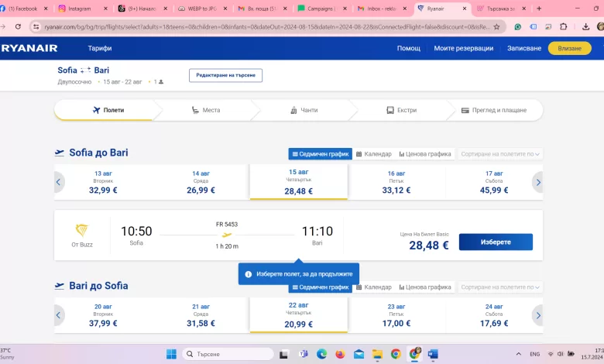Switch to Campaigns tab
Screen dimensions: 604x364
320,9
